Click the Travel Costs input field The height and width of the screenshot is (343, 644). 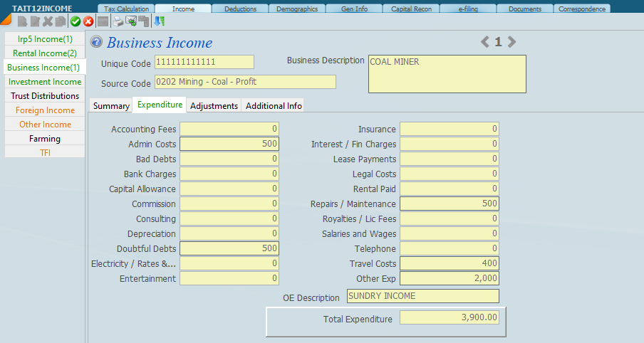coord(449,263)
